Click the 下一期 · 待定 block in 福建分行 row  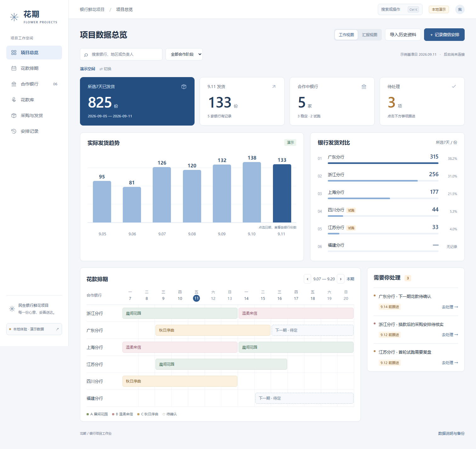tap(304, 398)
